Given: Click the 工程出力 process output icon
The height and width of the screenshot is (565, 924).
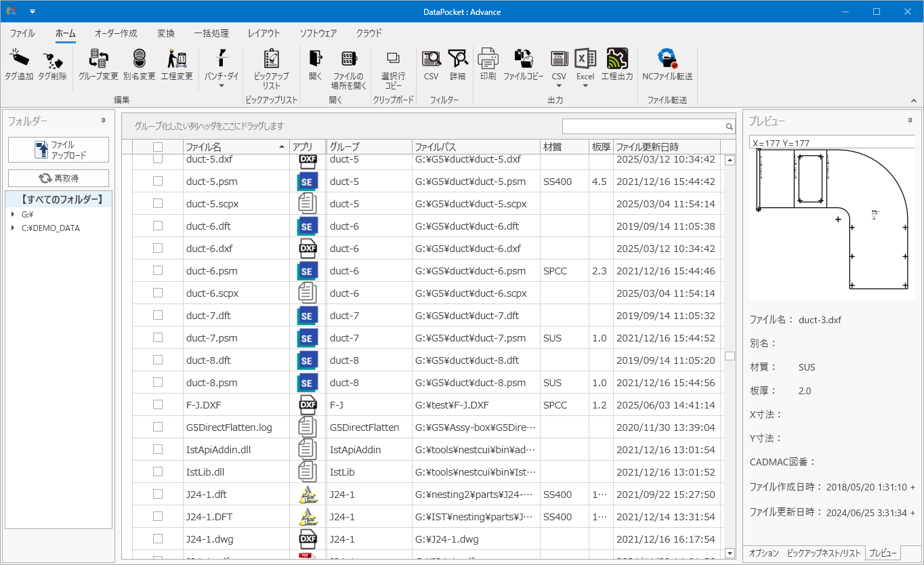Looking at the screenshot, I should pos(617,59).
